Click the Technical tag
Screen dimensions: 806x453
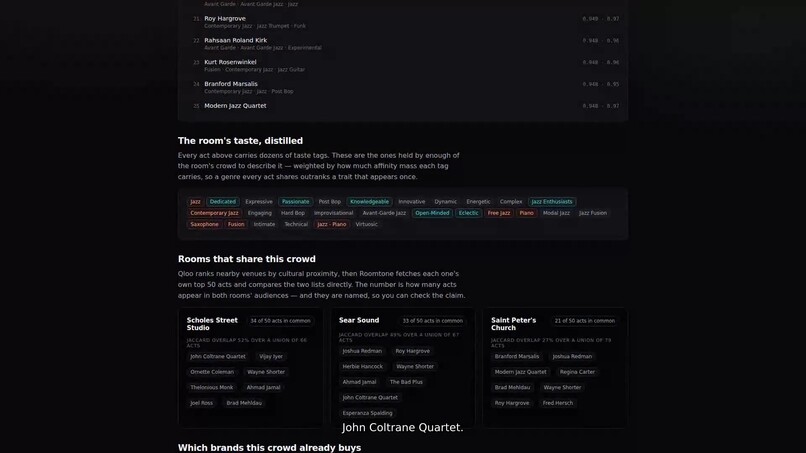point(296,224)
